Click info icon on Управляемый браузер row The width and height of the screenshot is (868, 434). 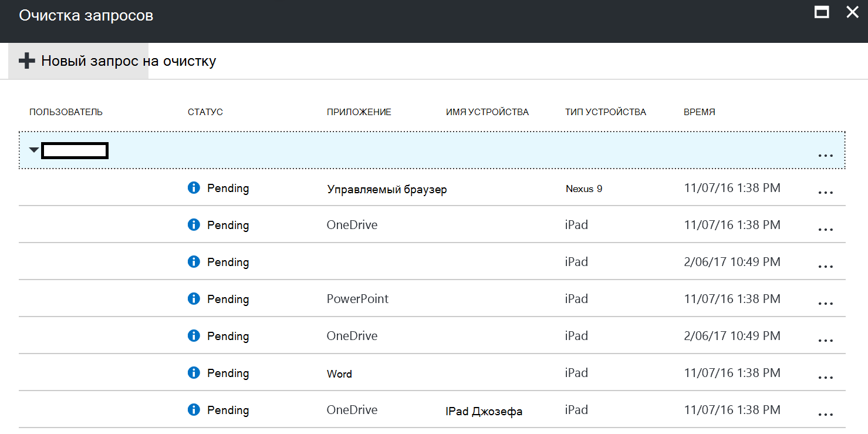(194, 188)
